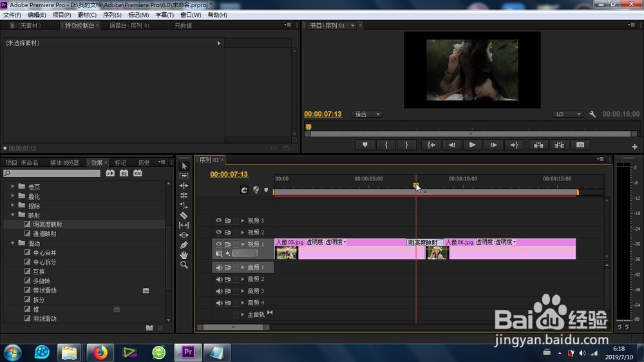Image resolution: width=644 pixels, height=362 pixels.
Task: Mute speaker toggle of 音频 4 track
Action: [x=219, y=303]
